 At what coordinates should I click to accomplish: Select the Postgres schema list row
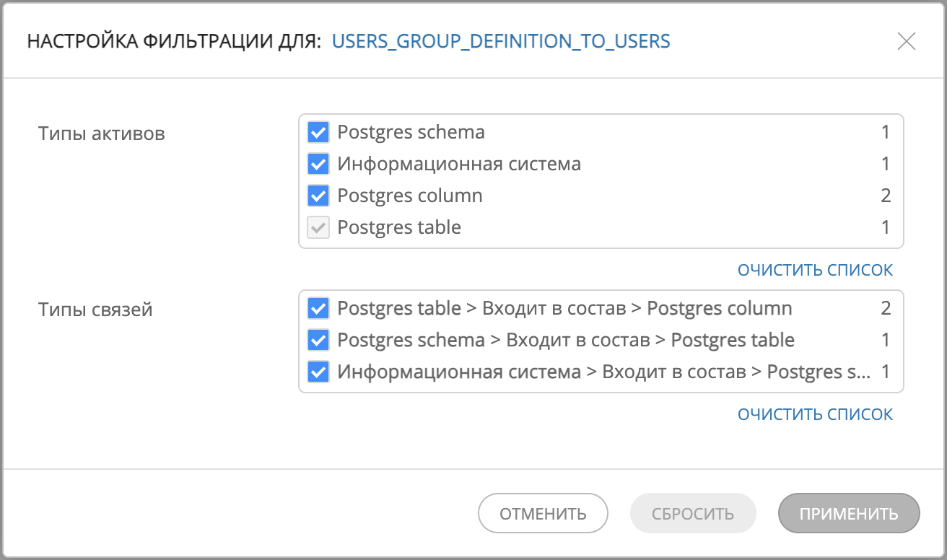pyautogui.click(x=411, y=132)
